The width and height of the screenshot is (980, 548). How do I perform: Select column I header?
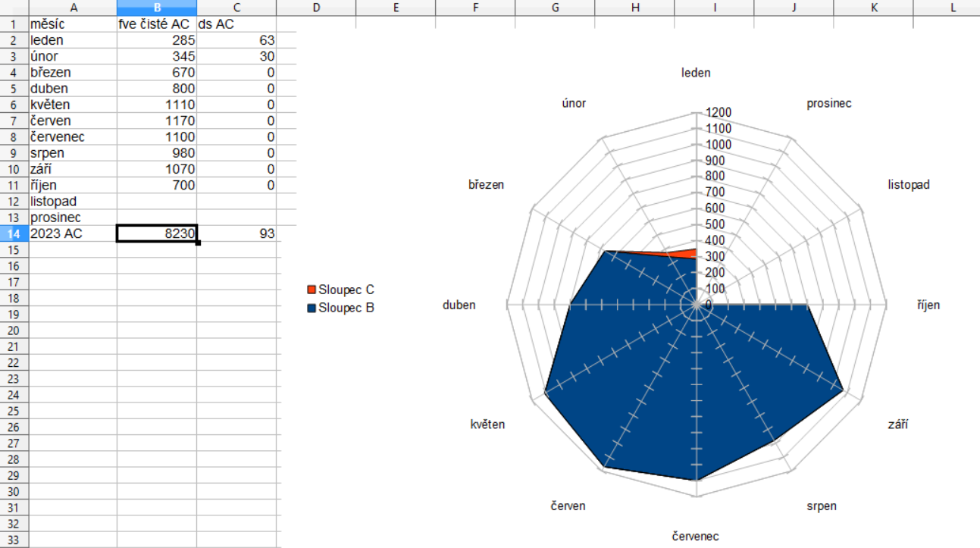coord(714,8)
